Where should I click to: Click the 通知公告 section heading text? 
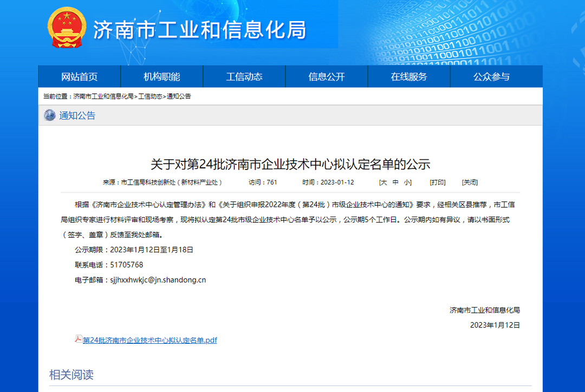(x=77, y=115)
